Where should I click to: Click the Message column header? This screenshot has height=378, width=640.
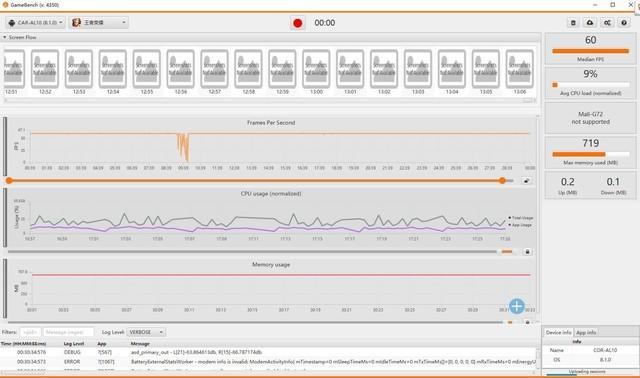[x=140, y=344]
